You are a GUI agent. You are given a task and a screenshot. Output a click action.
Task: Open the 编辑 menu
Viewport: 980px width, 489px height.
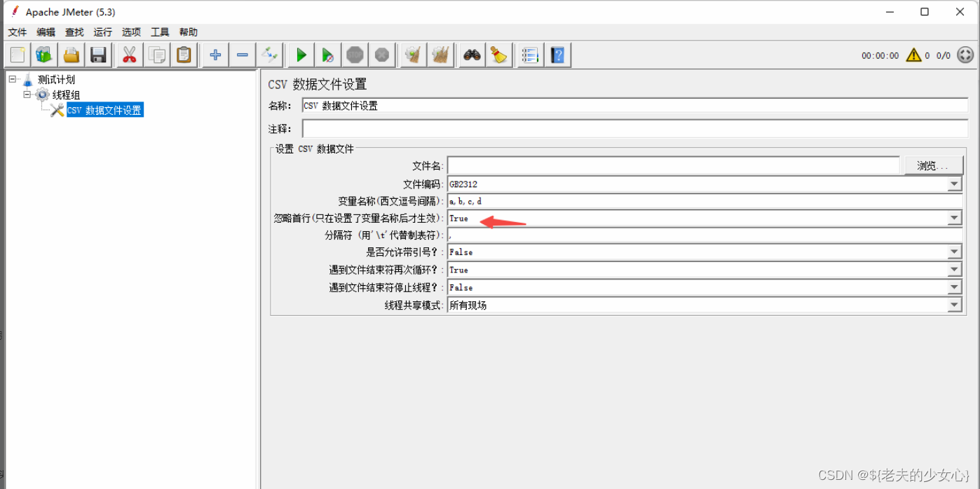click(x=46, y=32)
